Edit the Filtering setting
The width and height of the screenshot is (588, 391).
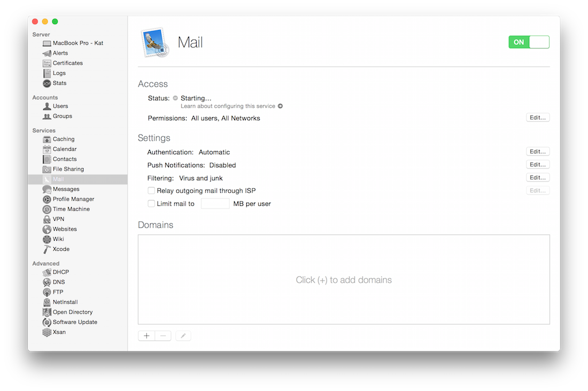(538, 178)
